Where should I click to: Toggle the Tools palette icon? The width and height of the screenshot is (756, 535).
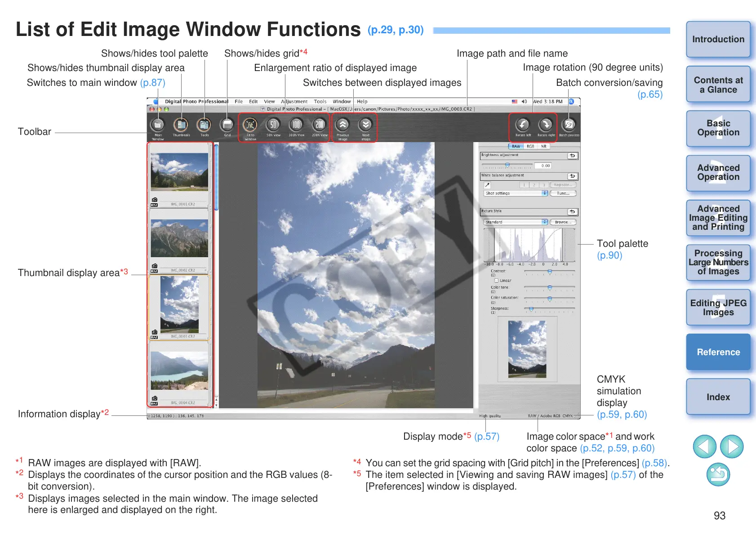click(x=204, y=125)
